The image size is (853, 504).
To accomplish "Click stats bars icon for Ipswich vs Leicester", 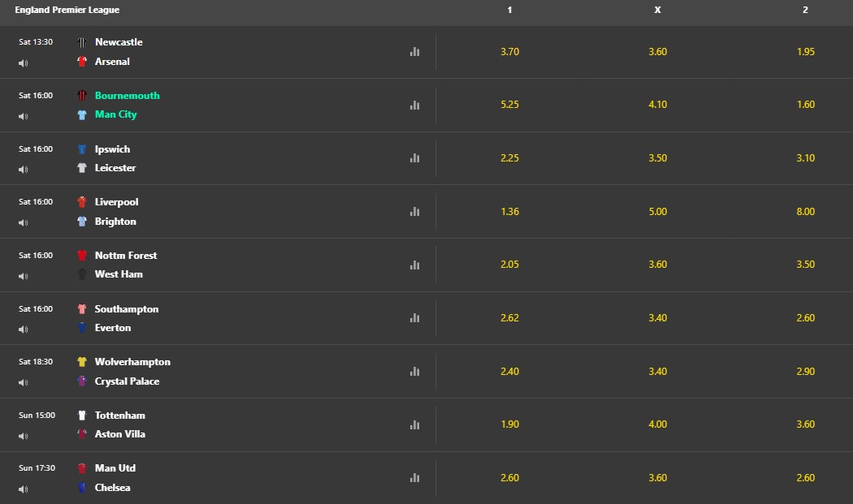I will point(414,157).
